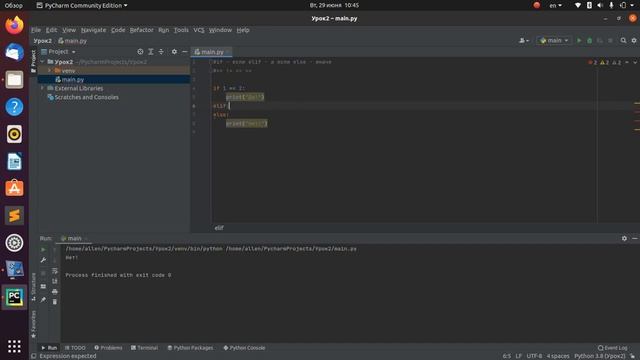Collapse all items in Project tree

tap(161, 51)
